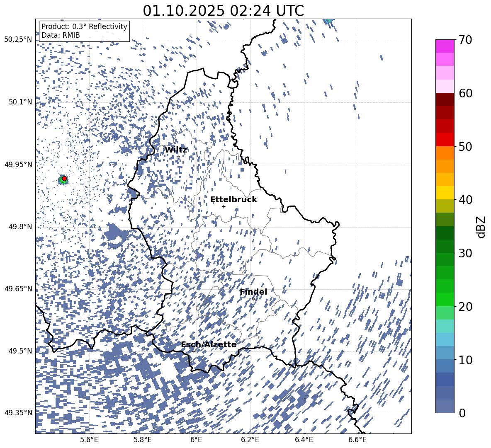Click the red radar site marker
Viewport: 491px width, 448px height.
click(64, 179)
